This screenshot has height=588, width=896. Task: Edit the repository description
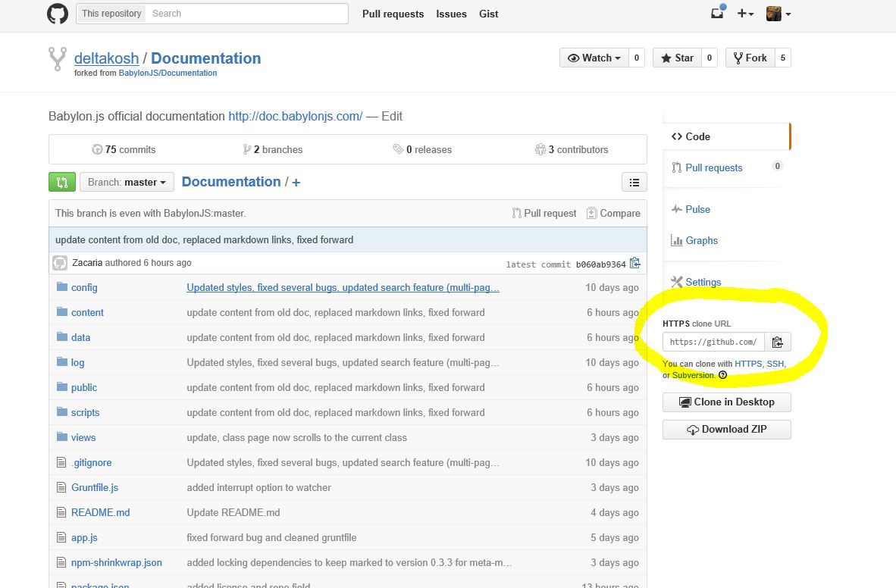coord(392,116)
